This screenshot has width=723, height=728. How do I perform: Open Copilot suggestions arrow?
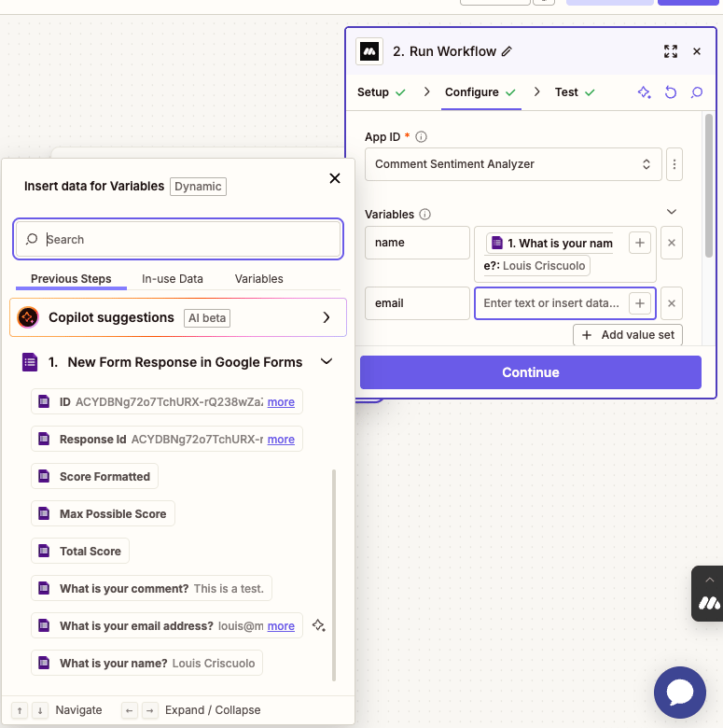click(x=327, y=317)
